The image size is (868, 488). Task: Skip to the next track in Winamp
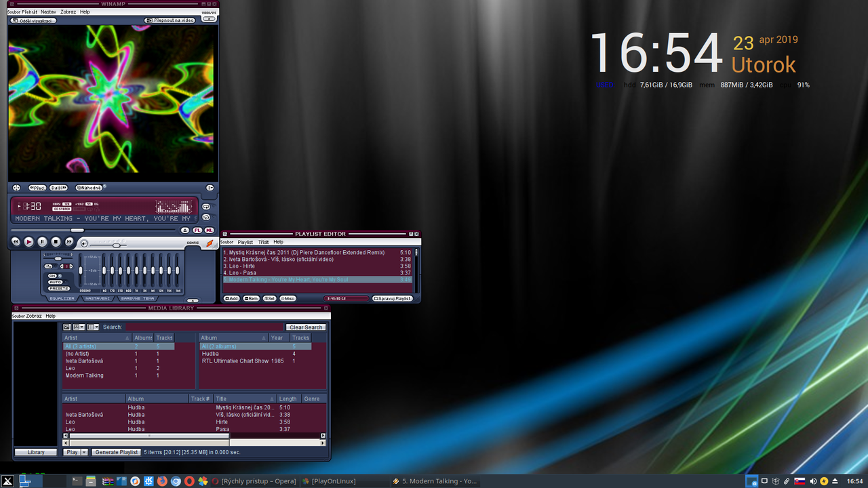pyautogui.click(x=69, y=242)
